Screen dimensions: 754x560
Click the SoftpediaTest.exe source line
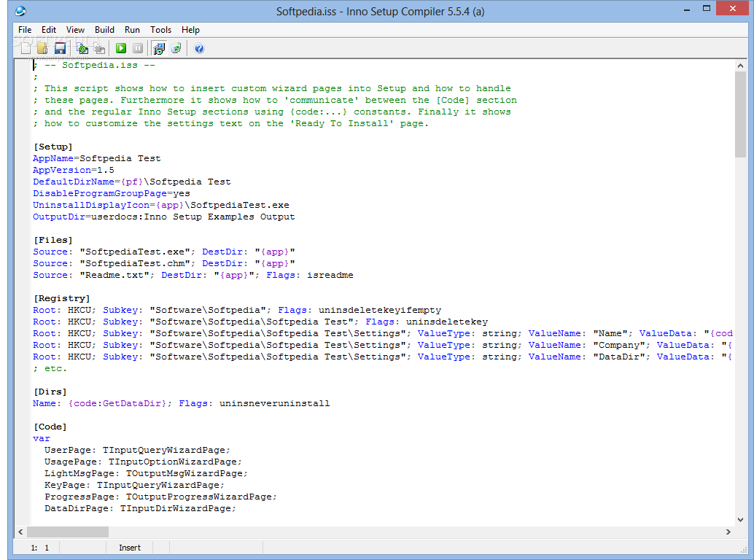tap(164, 252)
